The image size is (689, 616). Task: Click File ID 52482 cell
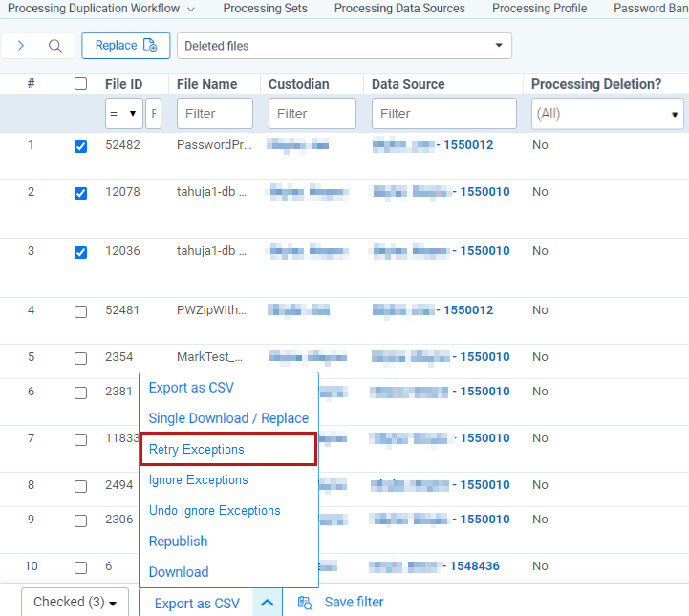(122, 145)
